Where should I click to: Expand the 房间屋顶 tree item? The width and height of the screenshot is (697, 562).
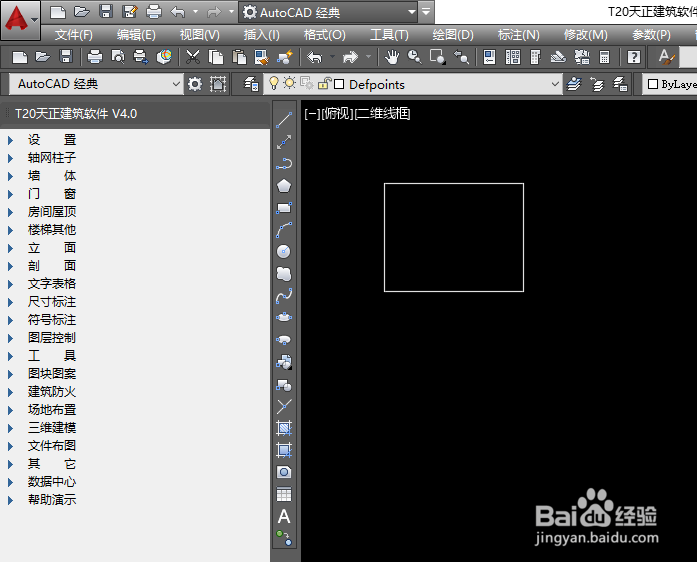10,212
